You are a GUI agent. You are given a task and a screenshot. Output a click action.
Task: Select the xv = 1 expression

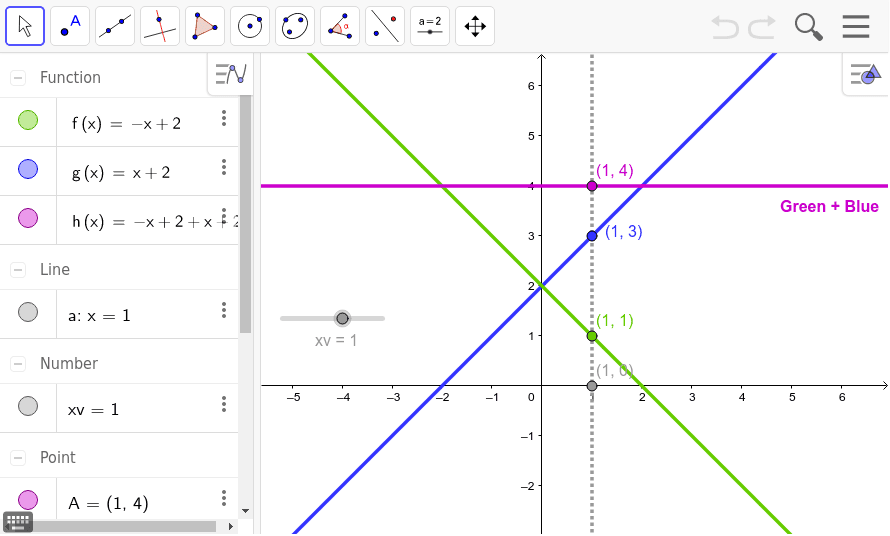coord(93,409)
